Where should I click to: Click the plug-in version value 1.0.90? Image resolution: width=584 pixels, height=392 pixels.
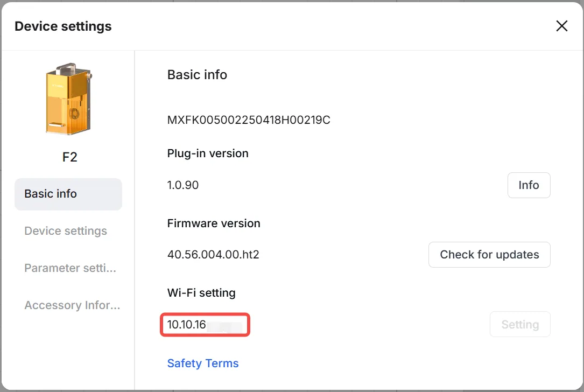(x=183, y=185)
